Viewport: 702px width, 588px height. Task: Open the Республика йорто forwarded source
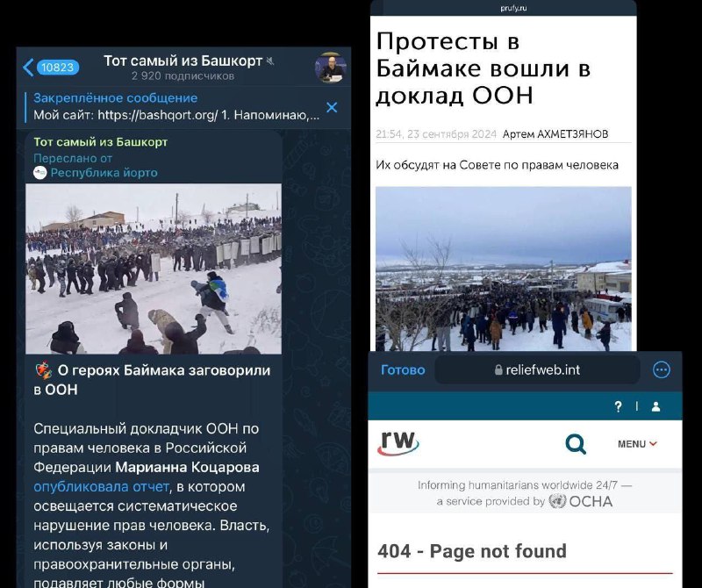point(104,173)
